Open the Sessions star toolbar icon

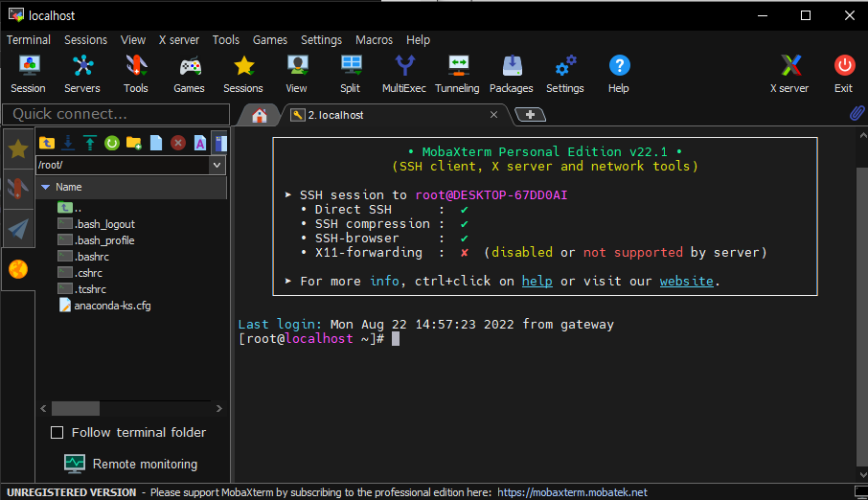[x=243, y=74]
